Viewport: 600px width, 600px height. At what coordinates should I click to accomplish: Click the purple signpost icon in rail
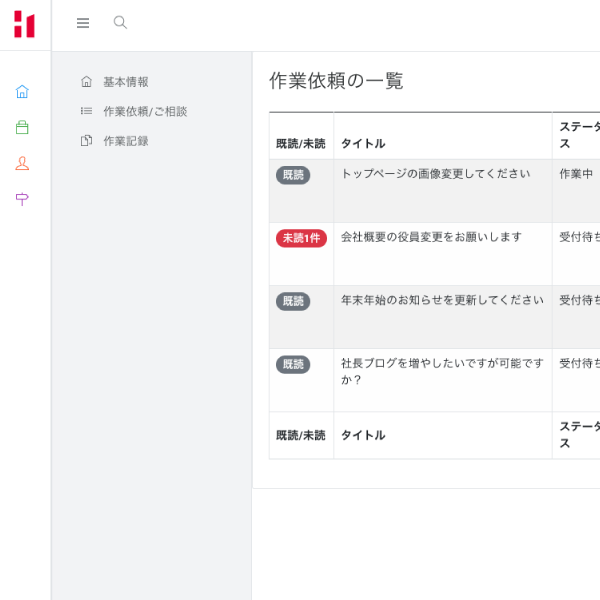coord(22,199)
